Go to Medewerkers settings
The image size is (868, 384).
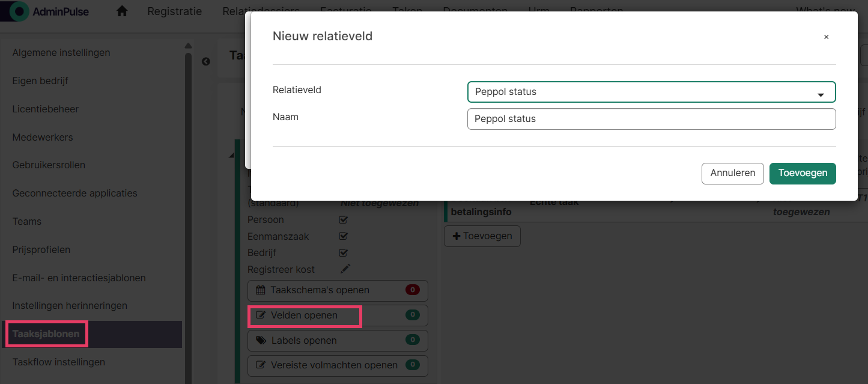point(43,138)
